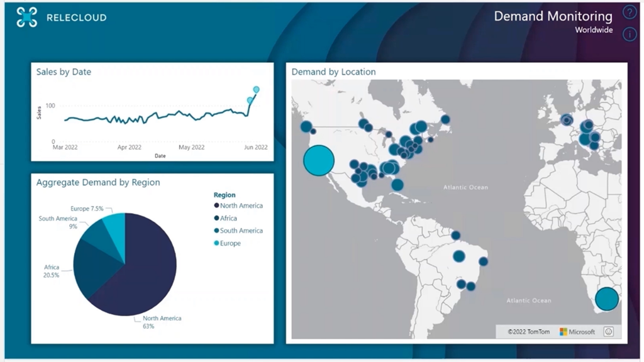
Task: Click Europe legend swatch
Action: coord(216,243)
